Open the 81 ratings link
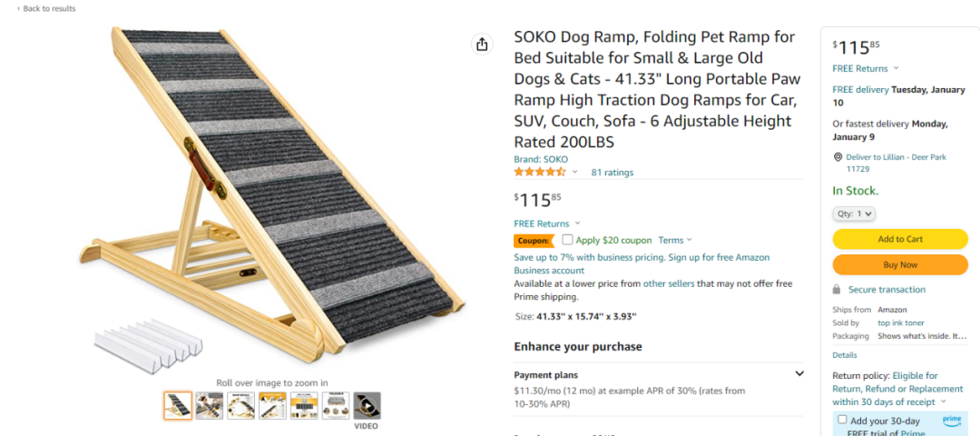The image size is (980, 436). (x=612, y=173)
